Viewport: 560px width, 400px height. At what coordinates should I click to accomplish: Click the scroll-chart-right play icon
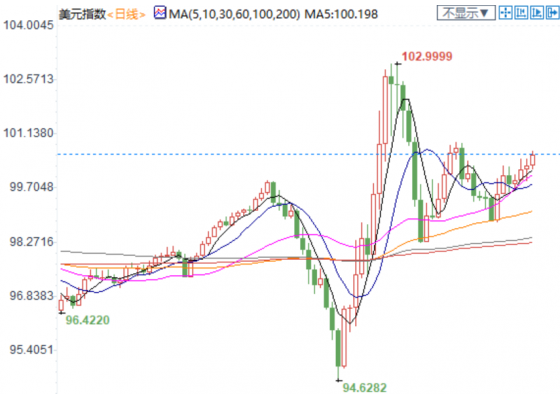click(x=537, y=13)
